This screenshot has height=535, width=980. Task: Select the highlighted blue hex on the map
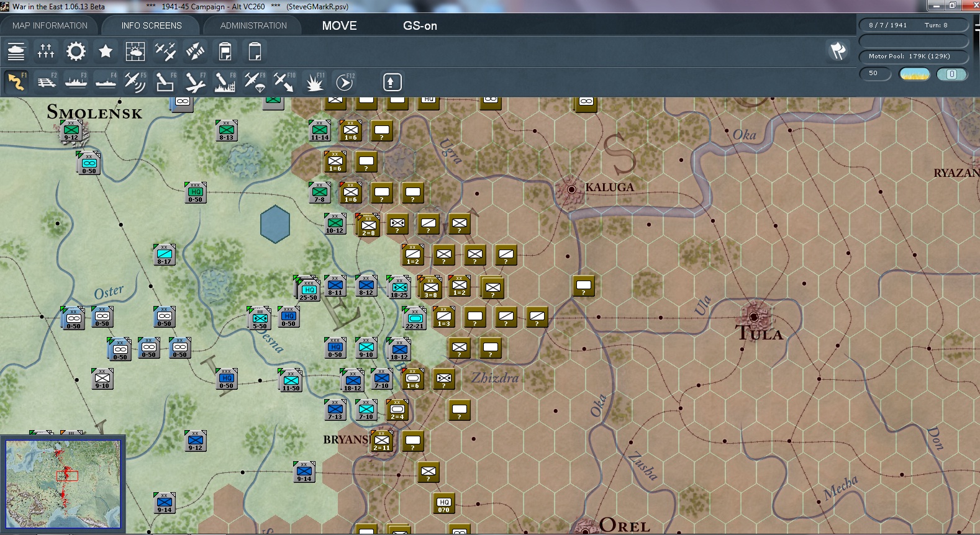(275, 224)
